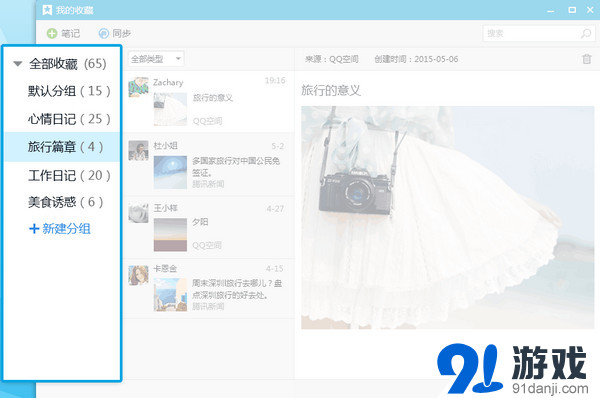Click the blue sync icon

[104, 34]
